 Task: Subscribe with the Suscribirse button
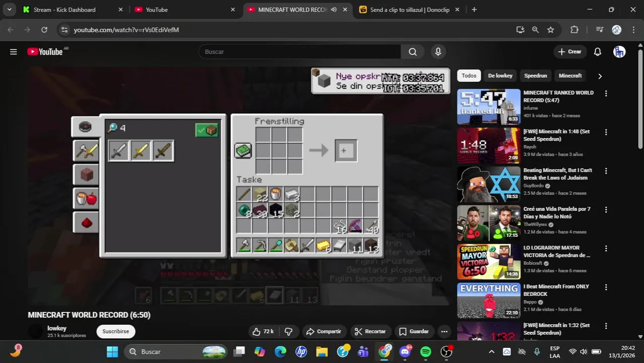coord(116,331)
